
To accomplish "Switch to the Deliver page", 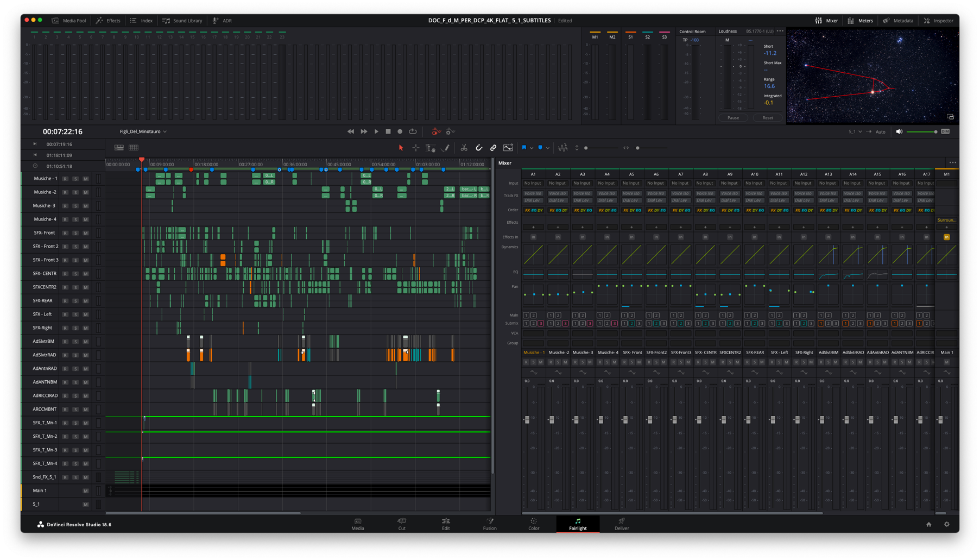I will pyautogui.click(x=622, y=524).
